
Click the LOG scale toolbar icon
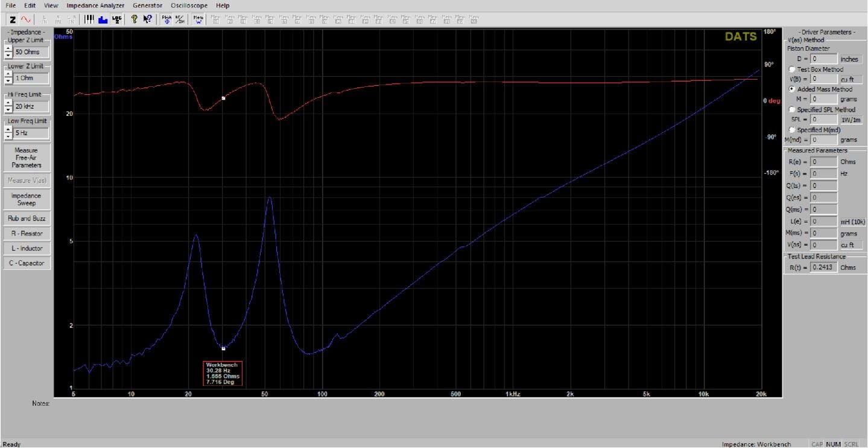[116, 19]
